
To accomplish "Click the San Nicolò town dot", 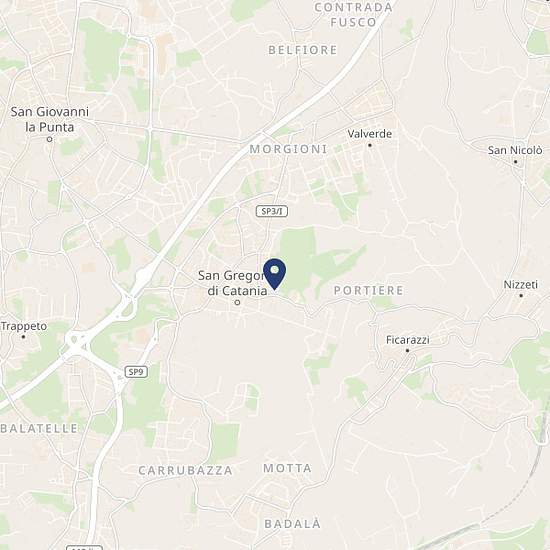I will [515, 162].
